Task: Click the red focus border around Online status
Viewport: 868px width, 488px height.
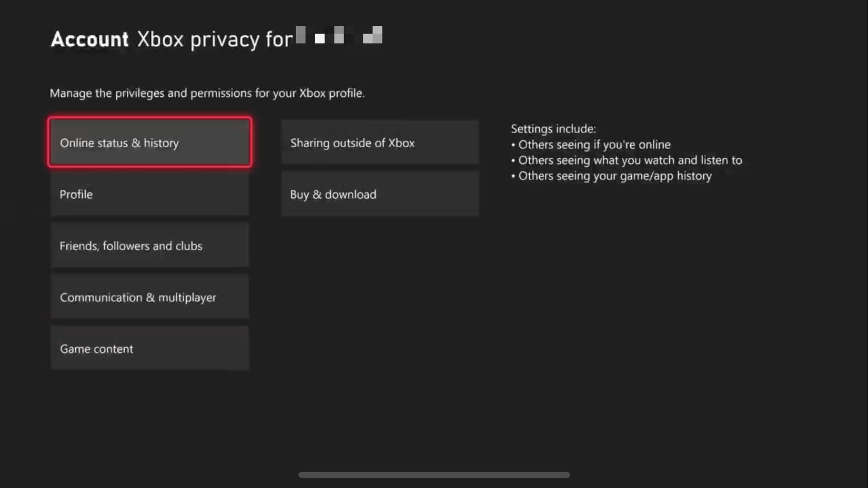Action: point(149,119)
